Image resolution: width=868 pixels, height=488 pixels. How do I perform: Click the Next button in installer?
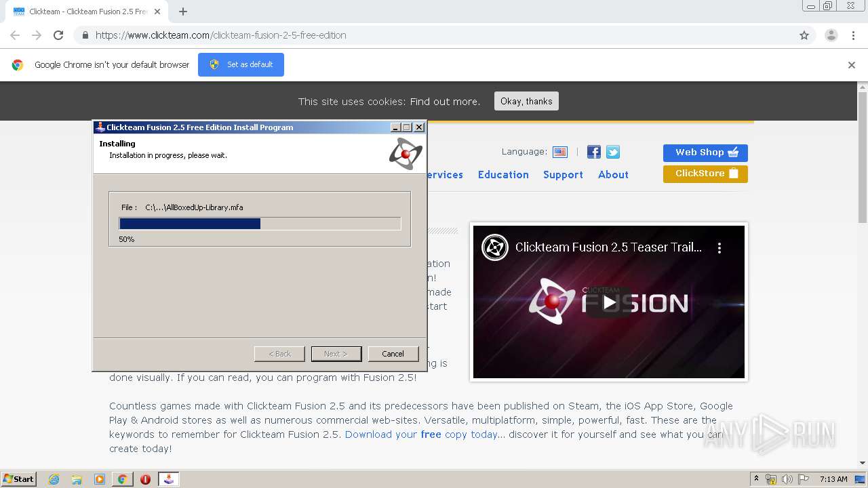336,354
